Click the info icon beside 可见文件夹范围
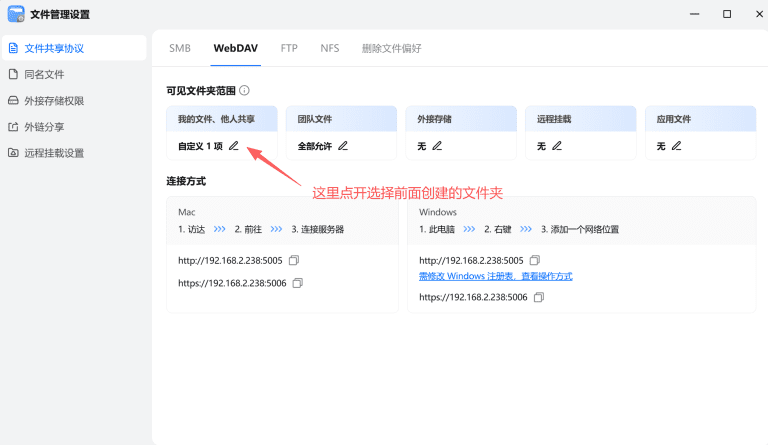The width and height of the screenshot is (768, 445). (244, 91)
